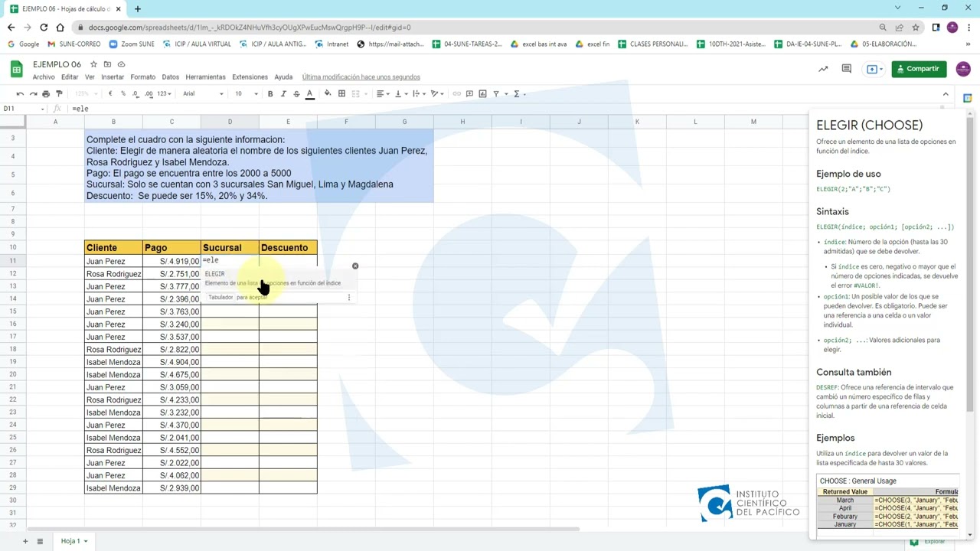Apply percent number format

click(123, 94)
